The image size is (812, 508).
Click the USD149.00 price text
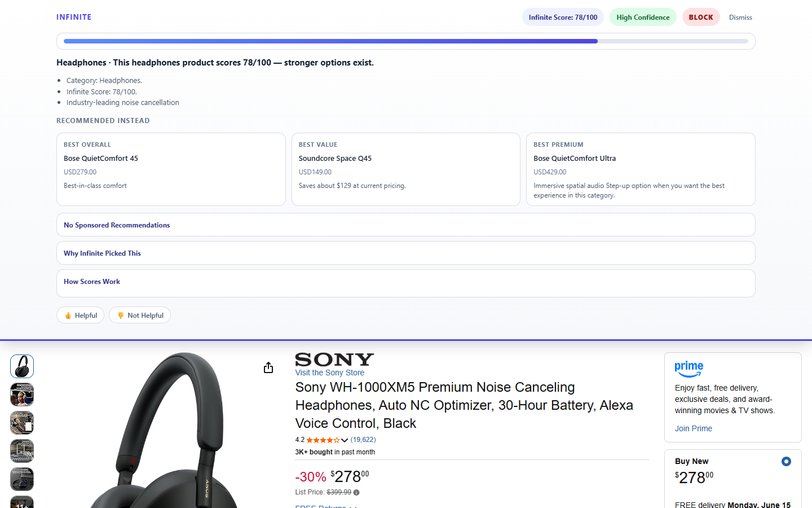point(315,172)
